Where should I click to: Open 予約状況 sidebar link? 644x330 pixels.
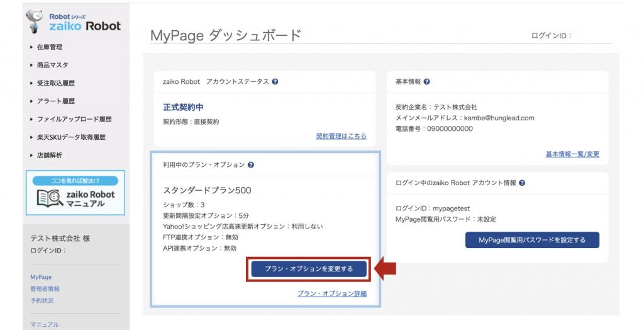tap(42, 300)
